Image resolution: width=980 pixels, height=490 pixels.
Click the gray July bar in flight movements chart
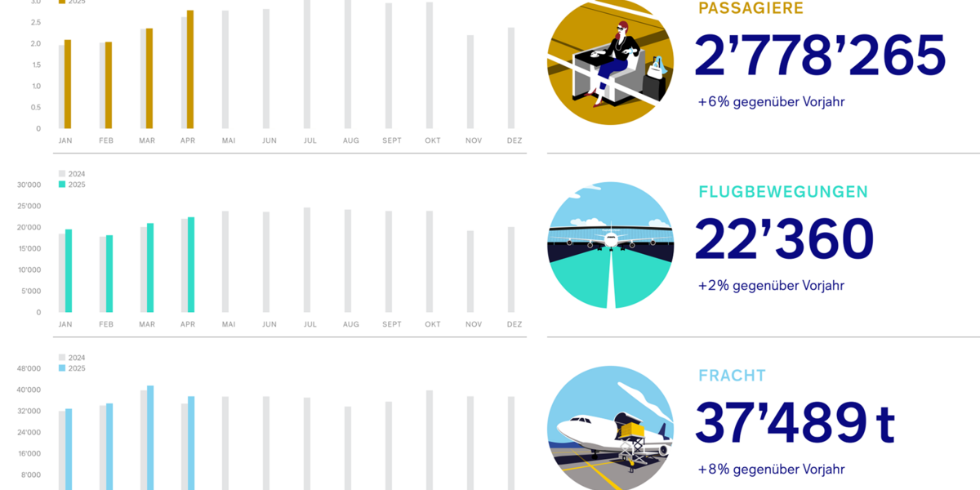click(x=307, y=260)
